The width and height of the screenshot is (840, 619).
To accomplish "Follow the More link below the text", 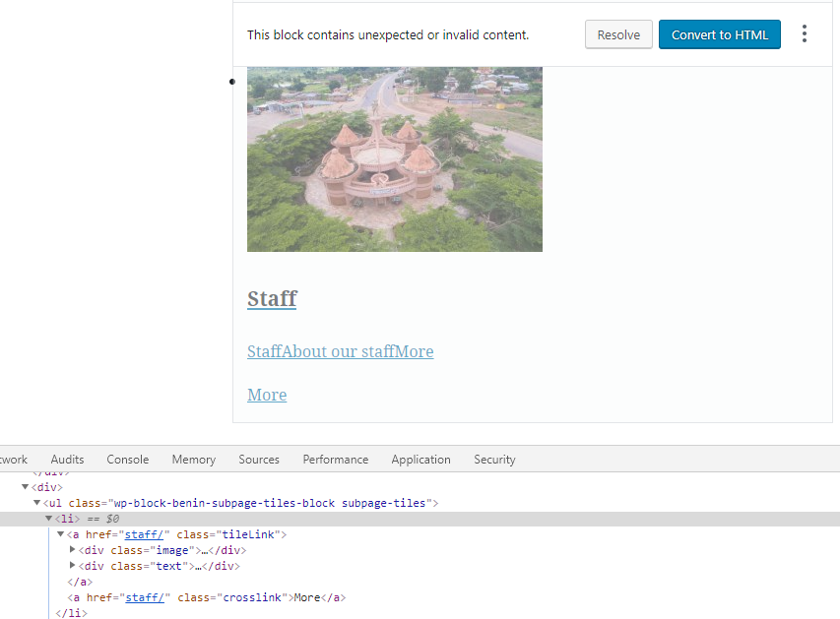I will click(x=267, y=395).
